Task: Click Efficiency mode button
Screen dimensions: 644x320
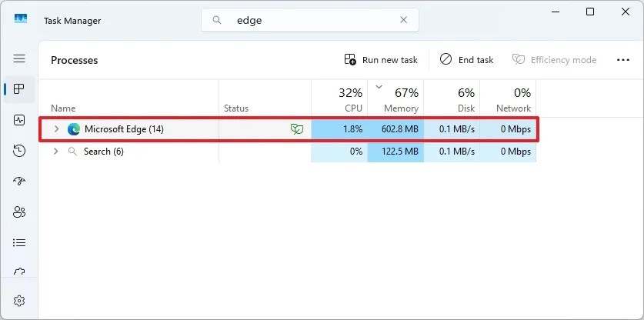Action: (x=554, y=60)
